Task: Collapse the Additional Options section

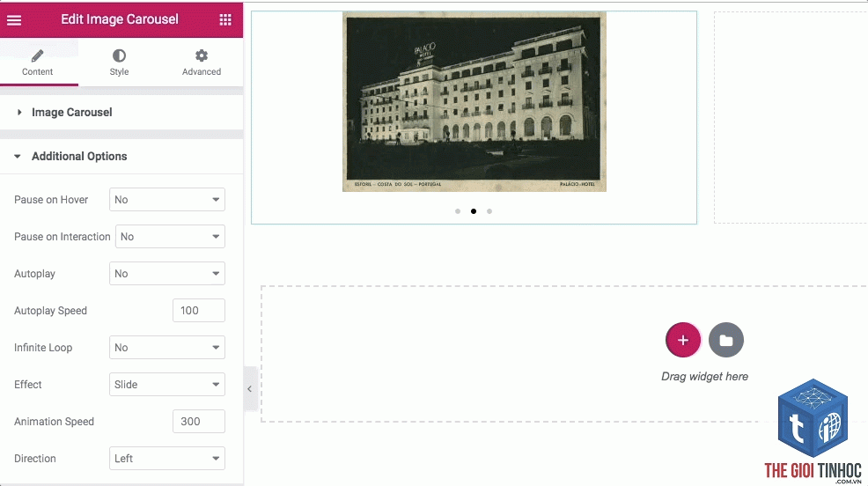Action: coord(121,157)
